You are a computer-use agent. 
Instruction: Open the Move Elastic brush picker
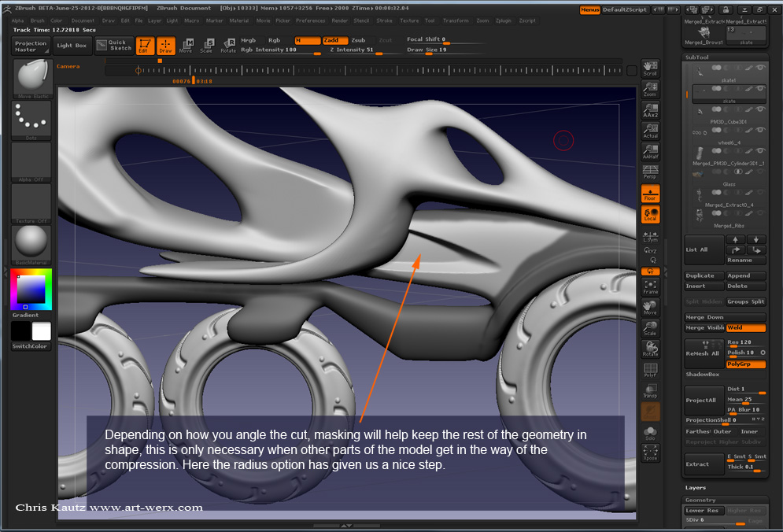[x=32, y=79]
